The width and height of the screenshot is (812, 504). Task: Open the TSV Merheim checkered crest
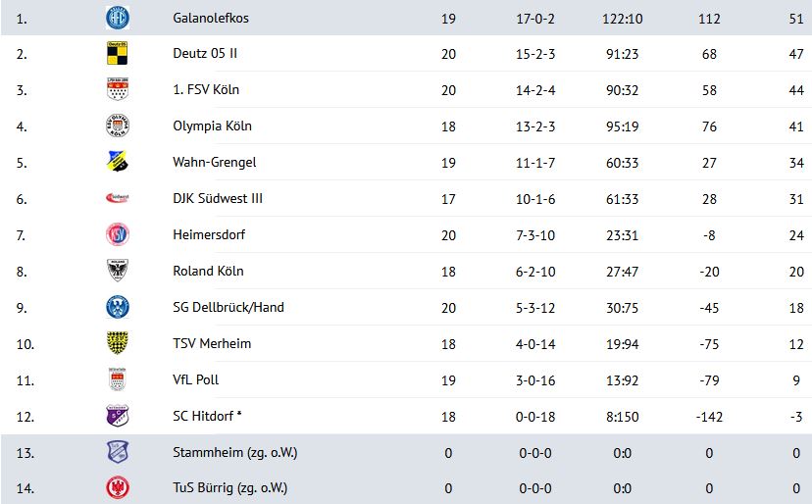tap(118, 343)
